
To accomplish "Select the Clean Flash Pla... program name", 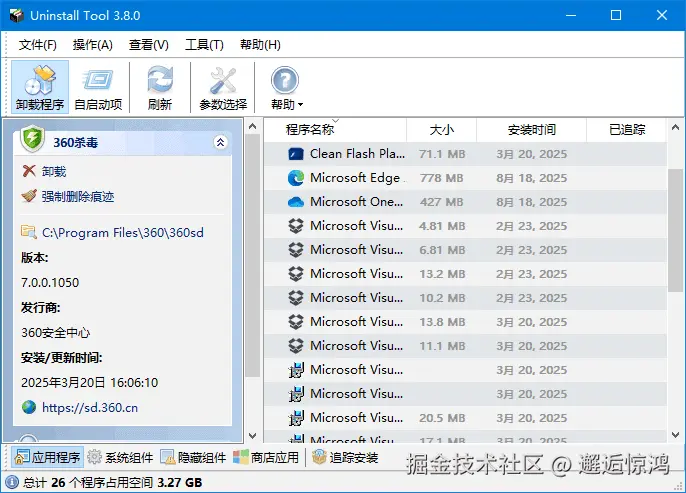I will 357,154.
